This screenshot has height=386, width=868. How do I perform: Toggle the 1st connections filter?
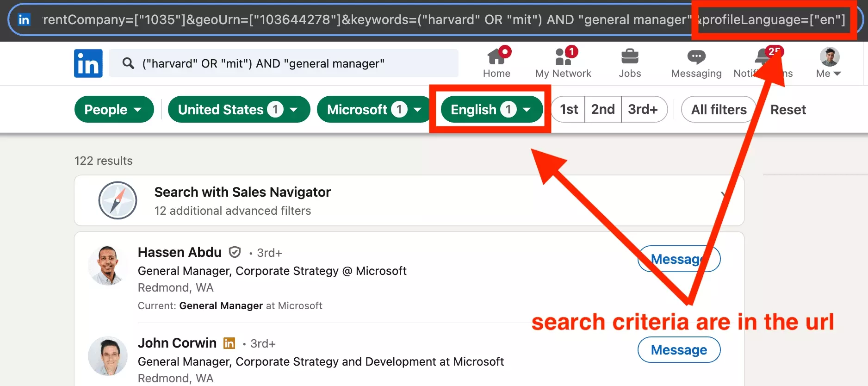(569, 109)
